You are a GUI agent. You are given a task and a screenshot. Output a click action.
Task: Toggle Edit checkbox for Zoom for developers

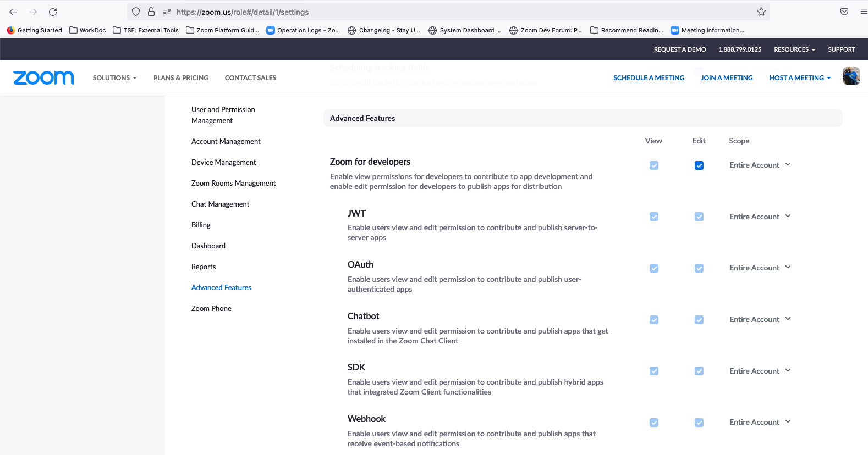699,165
